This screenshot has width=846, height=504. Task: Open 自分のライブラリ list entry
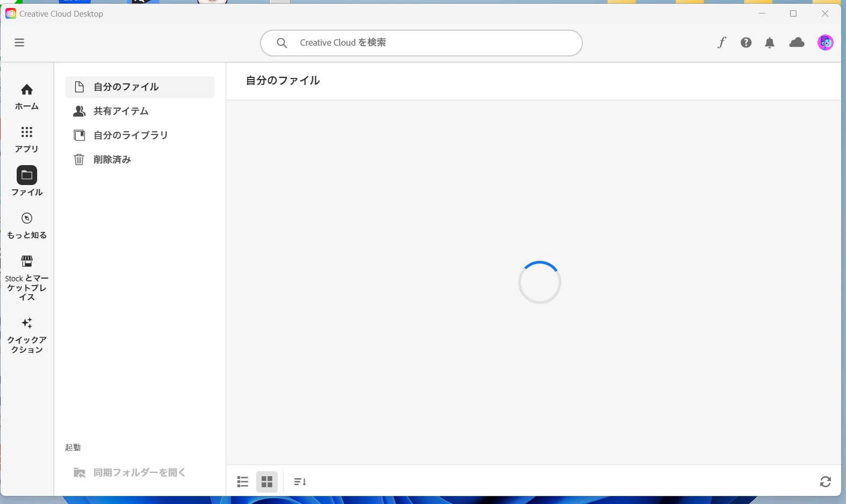coord(140,136)
